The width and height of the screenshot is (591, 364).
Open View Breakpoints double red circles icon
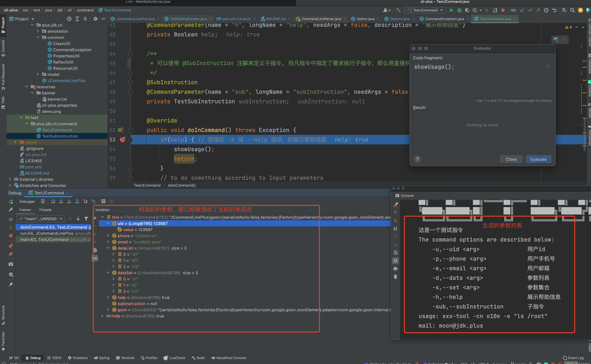(x=11, y=246)
